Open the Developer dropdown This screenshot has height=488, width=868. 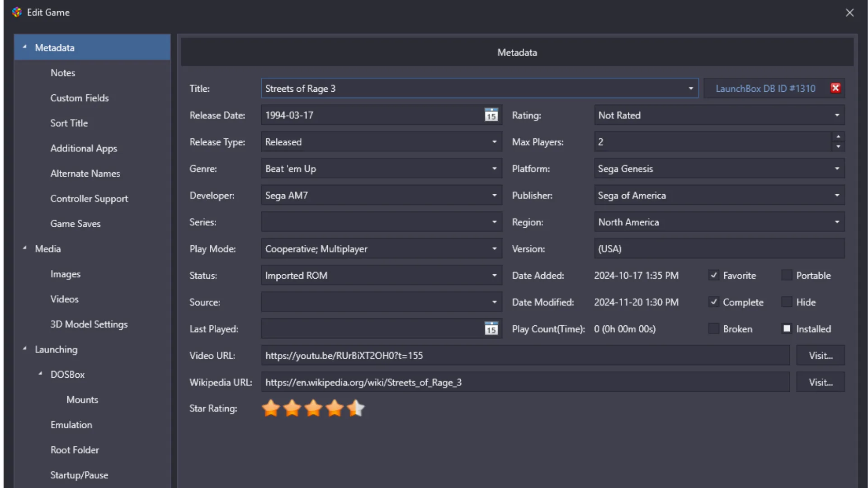tap(494, 195)
